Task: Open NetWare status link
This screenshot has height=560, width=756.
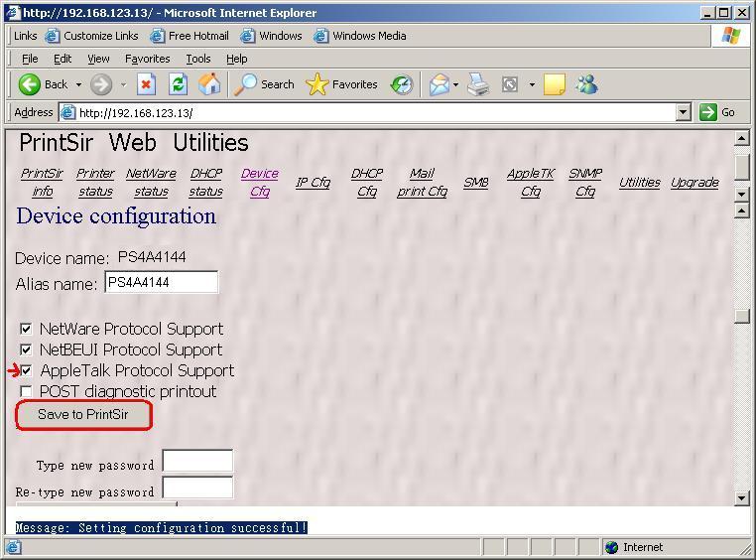Action: [151, 183]
